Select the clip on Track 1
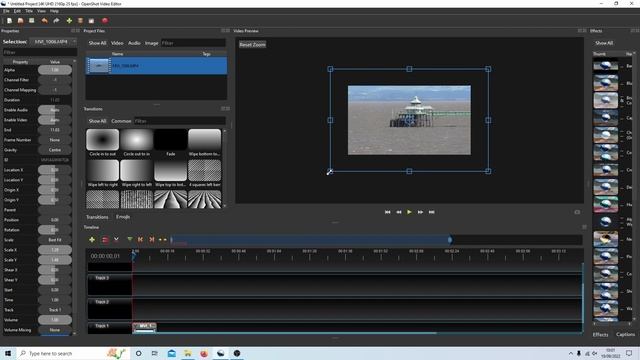This screenshot has height=360, width=640. pyautogui.click(x=144, y=327)
